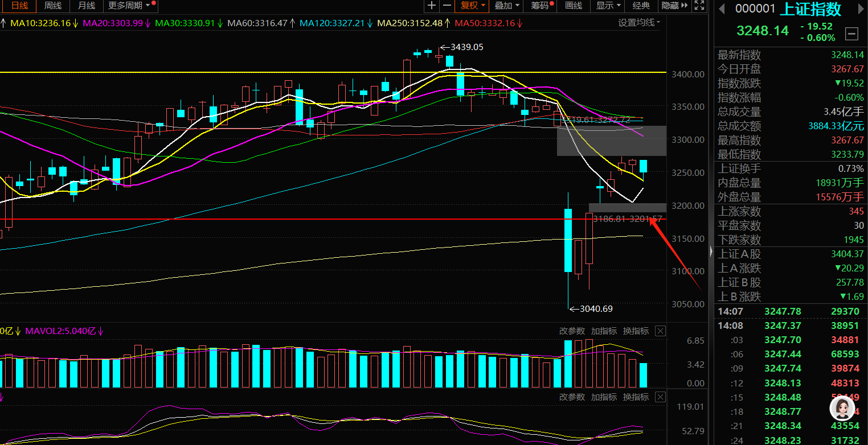The image size is (868, 445).
Task: Click the 3186.81-3201.57 gap label
Action: click(627, 219)
